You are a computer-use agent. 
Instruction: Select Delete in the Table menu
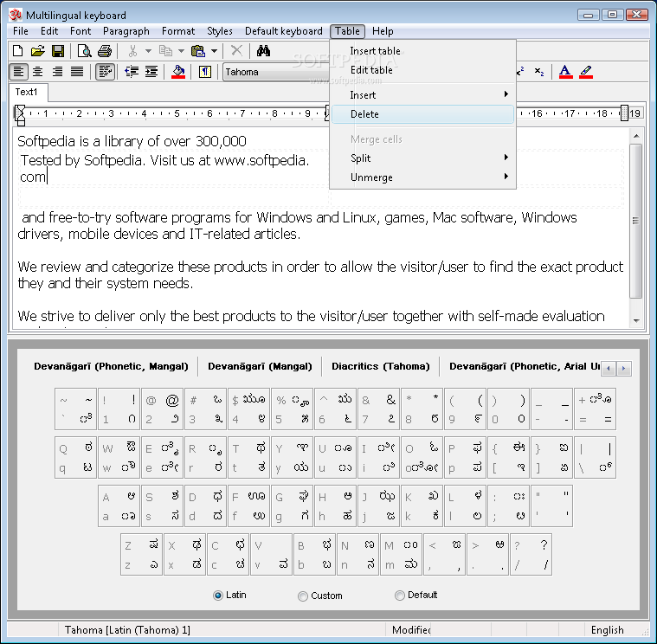coord(422,114)
